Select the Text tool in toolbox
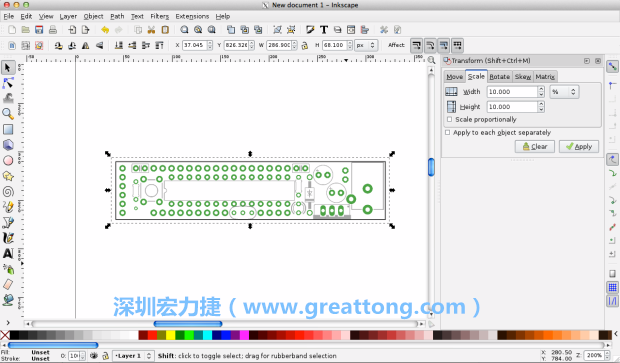The image size is (620, 363). (x=8, y=253)
